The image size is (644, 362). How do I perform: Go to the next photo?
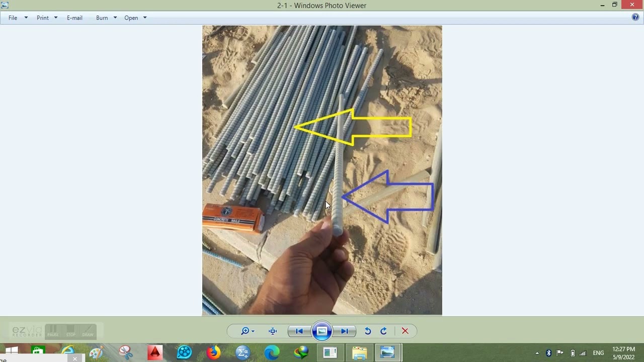click(x=345, y=331)
